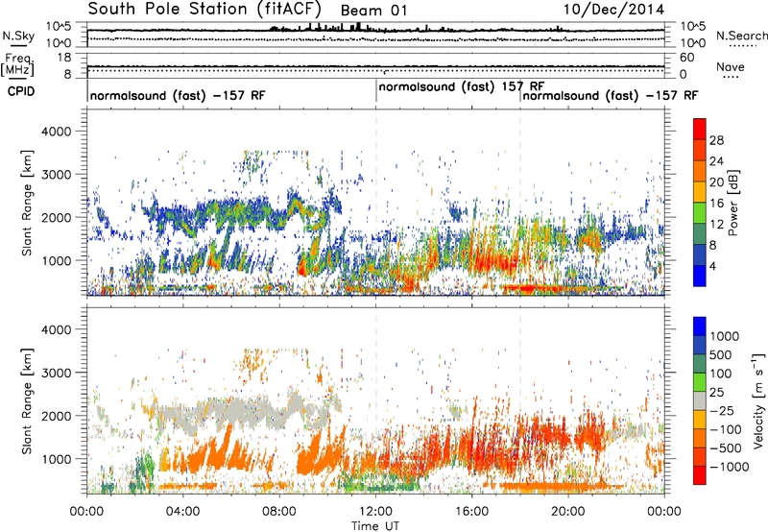Viewport: 768px width, 532px height.
Task: Click the '-500' velocity color bar label
Action: pyautogui.click(x=725, y=447)
